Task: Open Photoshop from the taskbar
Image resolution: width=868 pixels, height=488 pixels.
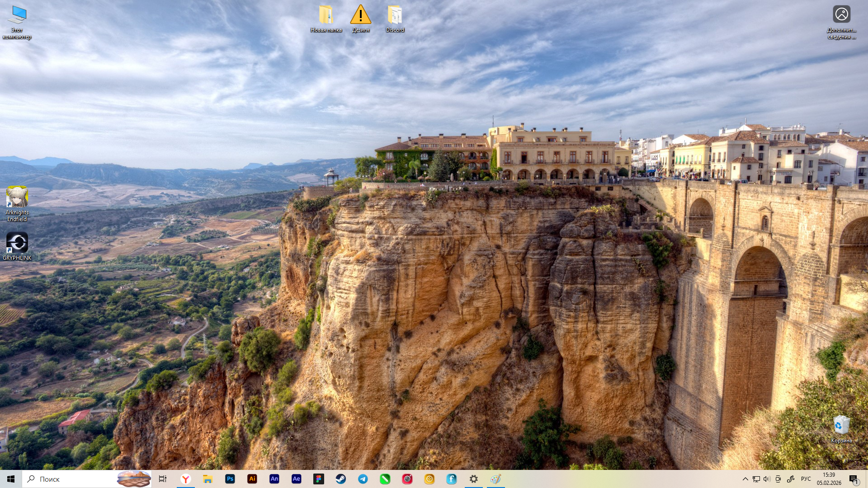Action: pos(230,479)
